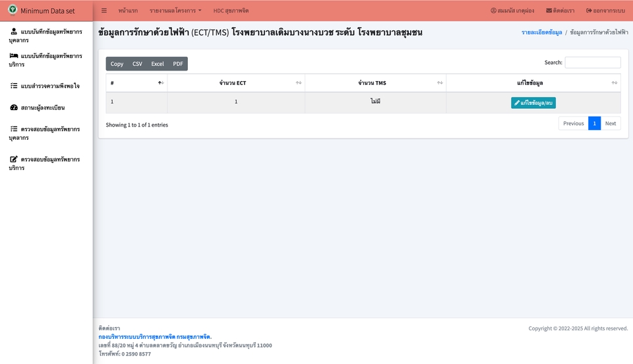Open แบบบันทึกข้อมูลทรัพยากรบริการ sidebar item
633x364 pixels.
(x=46, y=60)
